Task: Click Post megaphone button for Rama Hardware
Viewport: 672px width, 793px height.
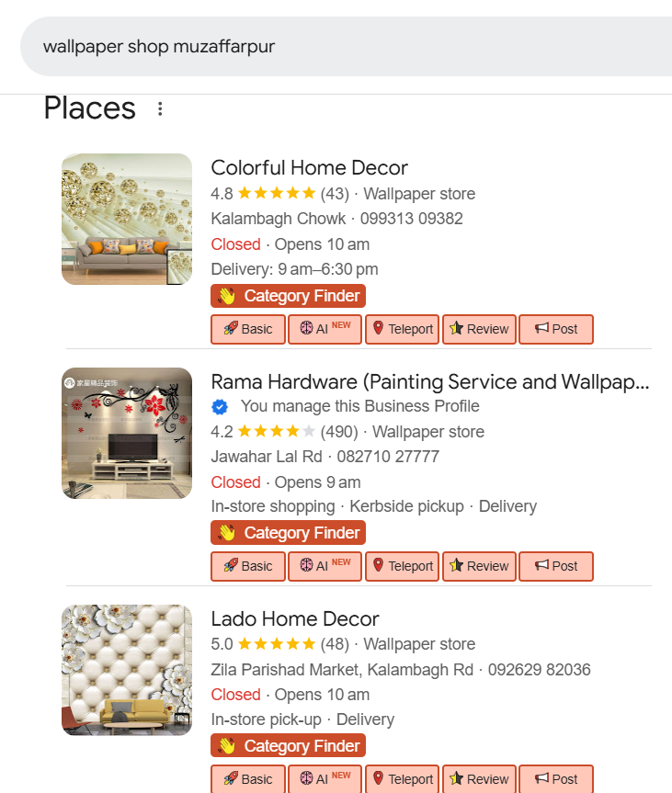Action: [x=556, y=566]
